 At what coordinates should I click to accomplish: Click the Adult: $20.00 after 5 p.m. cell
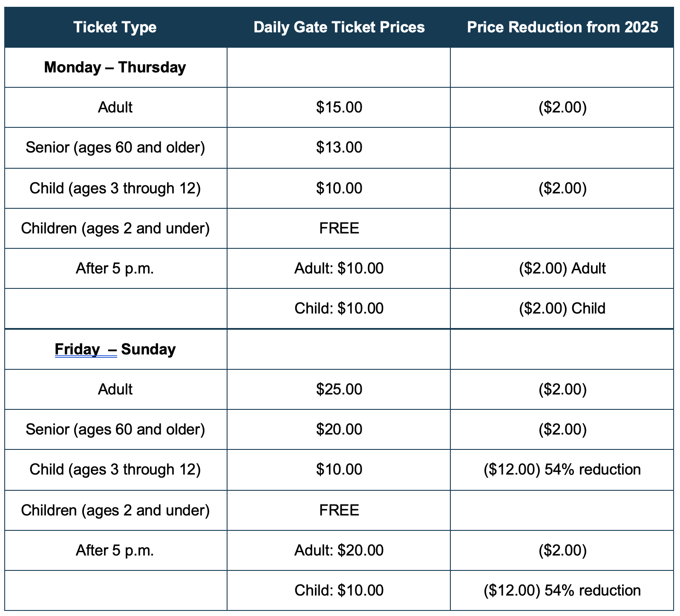[x=339, y=550]
